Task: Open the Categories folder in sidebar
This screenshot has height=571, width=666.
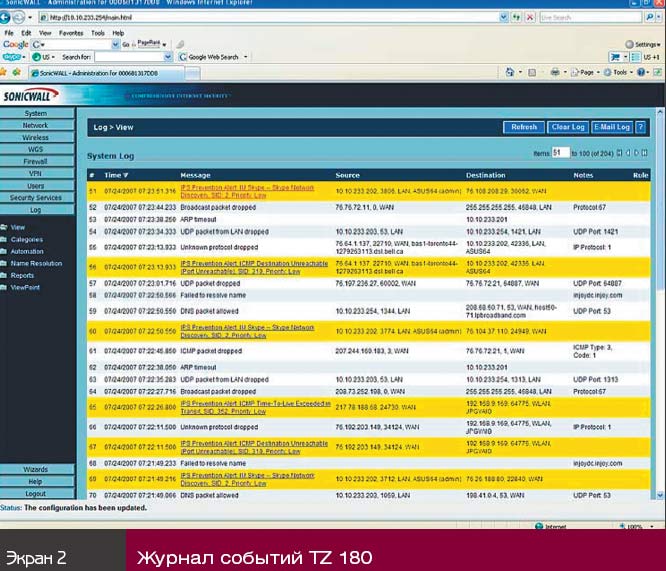Action: [27, 240]
